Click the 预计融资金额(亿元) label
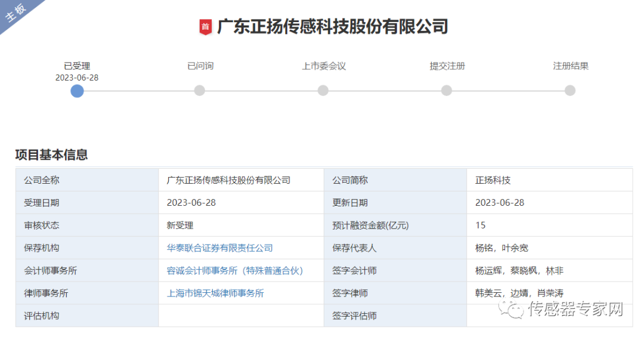The image size is (644, 337). tap(370, 225)
